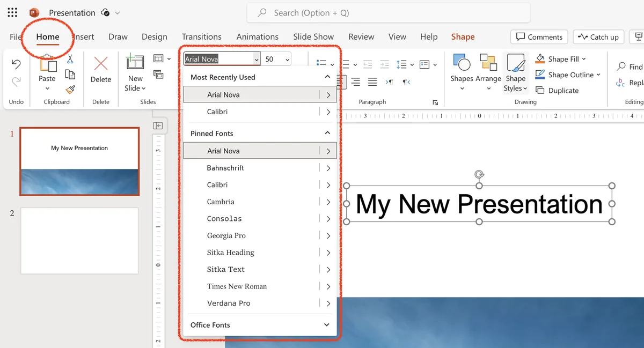This screenshot has height=348, width=644.
Task: Select blank slide 2 thumbnail
Action: pos(79,241)
